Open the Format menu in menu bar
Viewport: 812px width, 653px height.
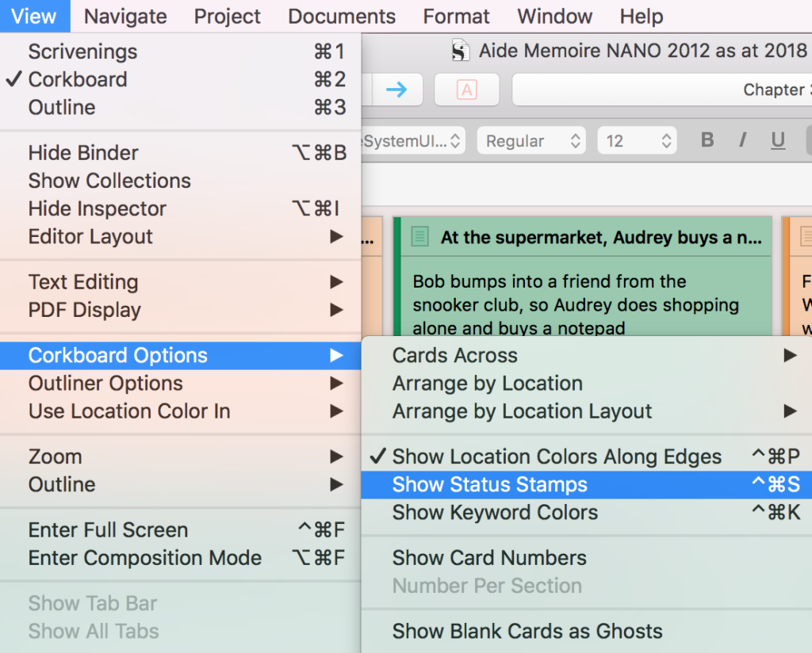tap(456, 16)
